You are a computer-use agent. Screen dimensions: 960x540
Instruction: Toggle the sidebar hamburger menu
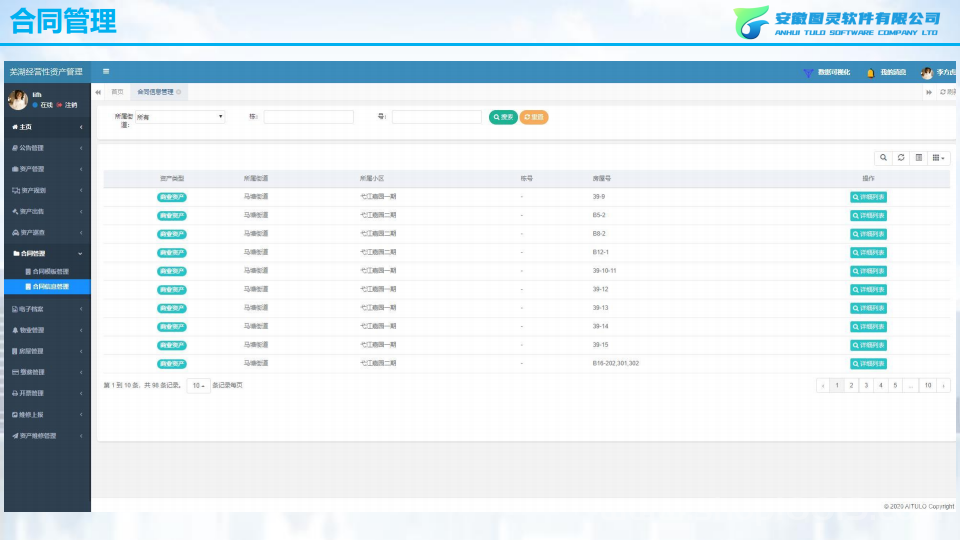[106, 72]
